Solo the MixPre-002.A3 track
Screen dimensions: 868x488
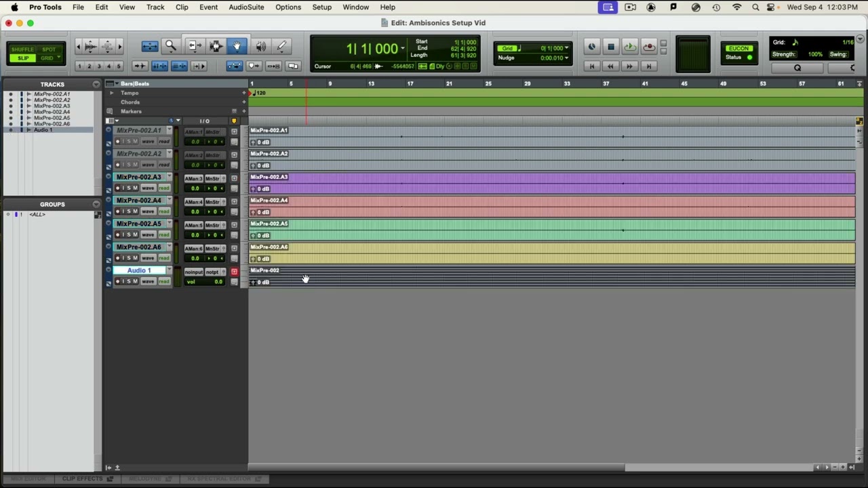129,188
